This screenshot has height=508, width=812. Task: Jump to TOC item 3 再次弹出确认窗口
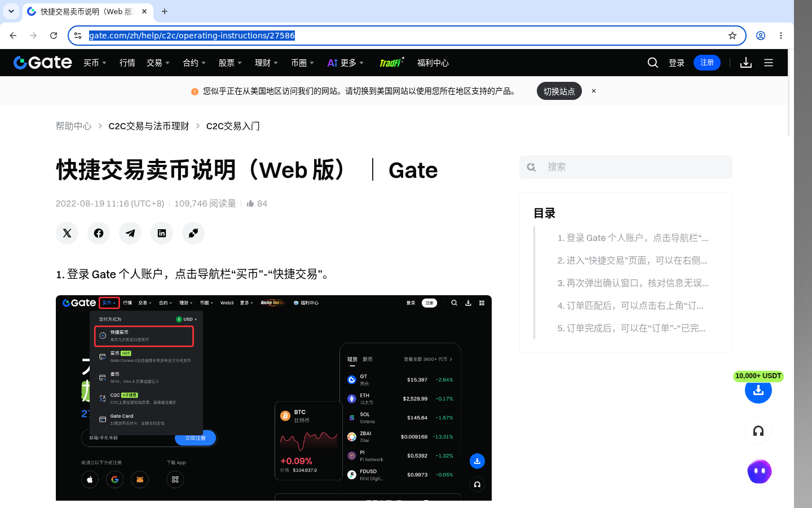(x=633, y=283)
